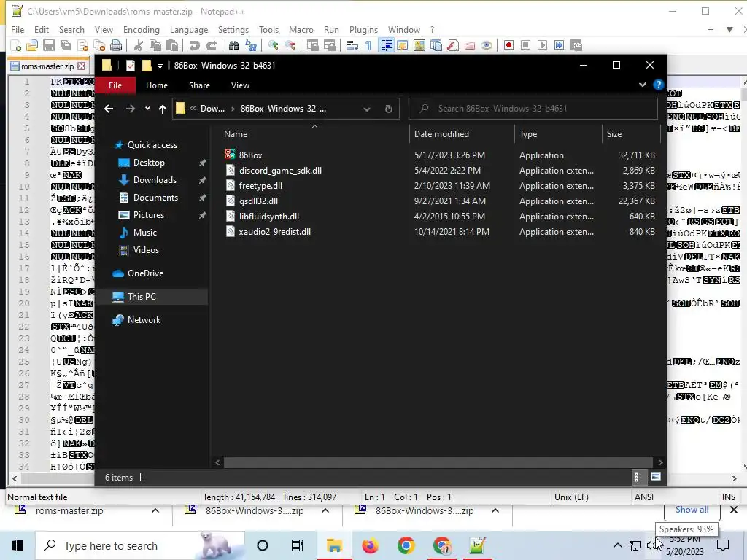
Task: Click the Zoom In magnifier icon
Action: click(273, 45)
